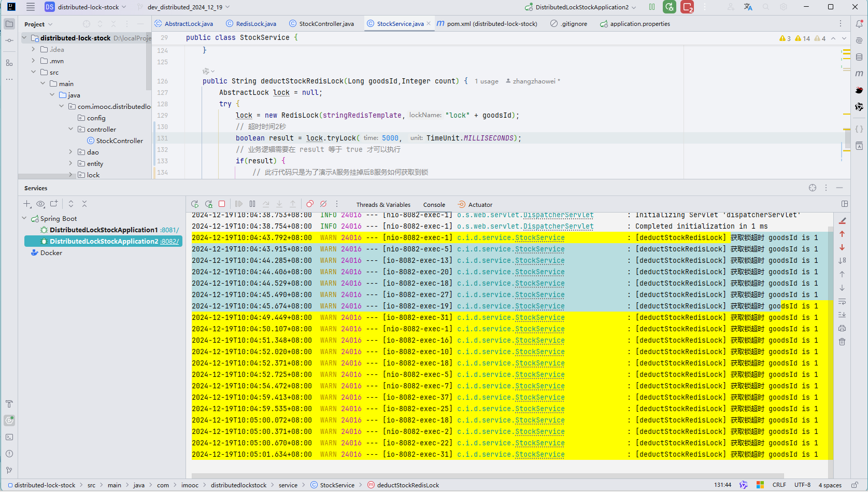Image resolution: width=868 pixels, height=492 pixels.
Task: Collapse the controller package
Action: click(70, 129)
